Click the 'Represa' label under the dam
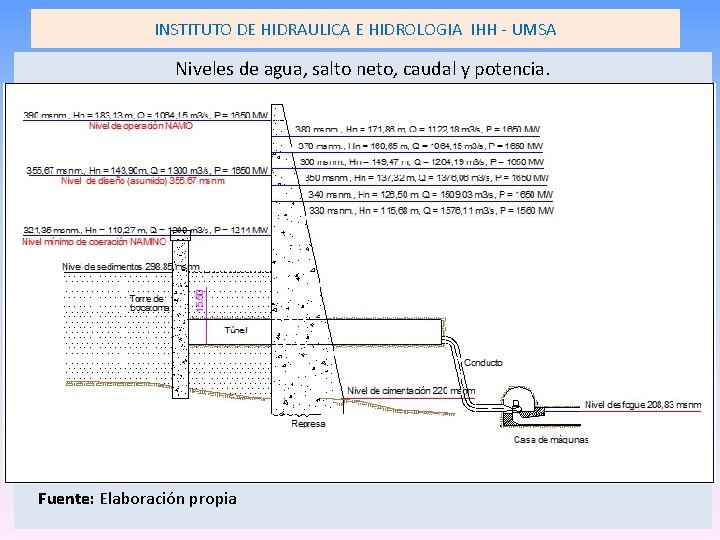Viewport: 720px width, 540px height. 309,424
